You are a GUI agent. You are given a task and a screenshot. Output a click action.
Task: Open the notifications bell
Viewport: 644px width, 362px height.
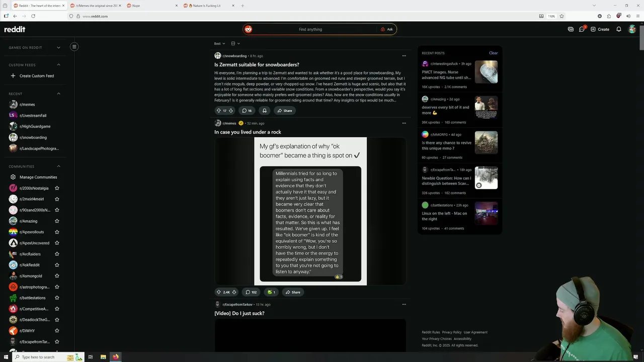[619, 29]
